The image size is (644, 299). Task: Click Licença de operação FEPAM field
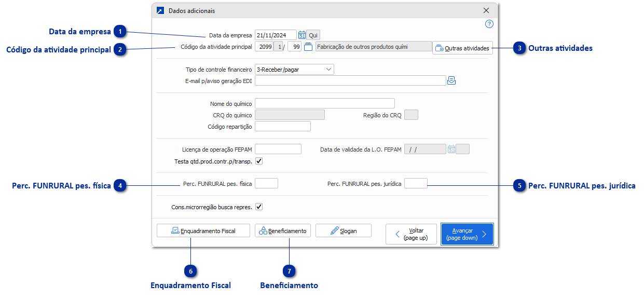coord(278,149)
